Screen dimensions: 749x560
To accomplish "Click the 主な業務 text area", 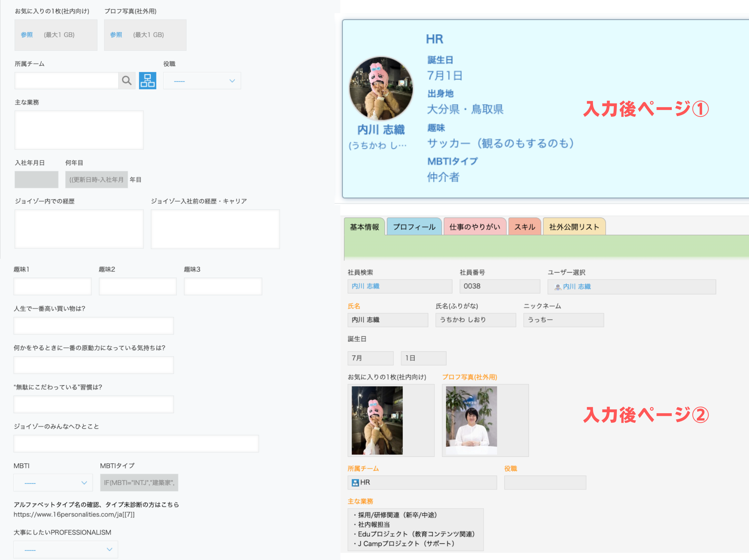I will click(x=79, y=130).
